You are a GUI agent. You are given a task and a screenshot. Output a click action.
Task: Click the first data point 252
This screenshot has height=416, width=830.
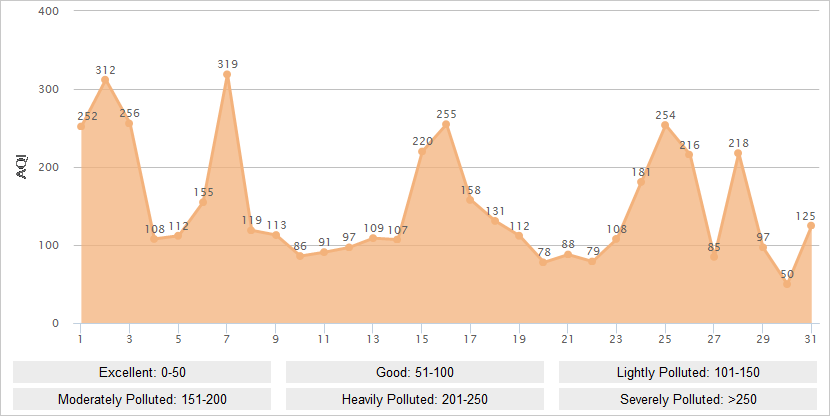(x=81, y=126)
